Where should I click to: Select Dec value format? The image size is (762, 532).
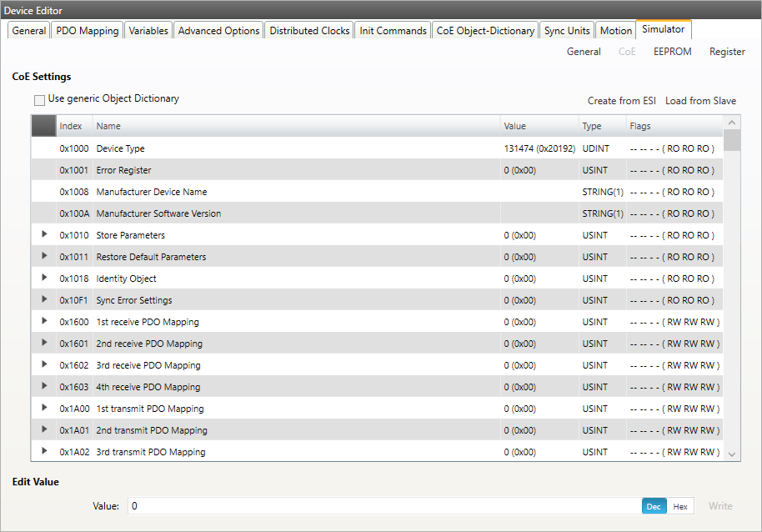point(654,506)
